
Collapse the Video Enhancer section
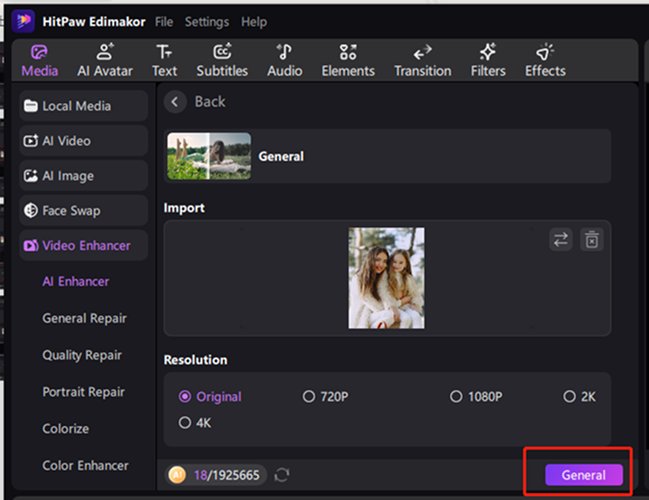[83, 245]
